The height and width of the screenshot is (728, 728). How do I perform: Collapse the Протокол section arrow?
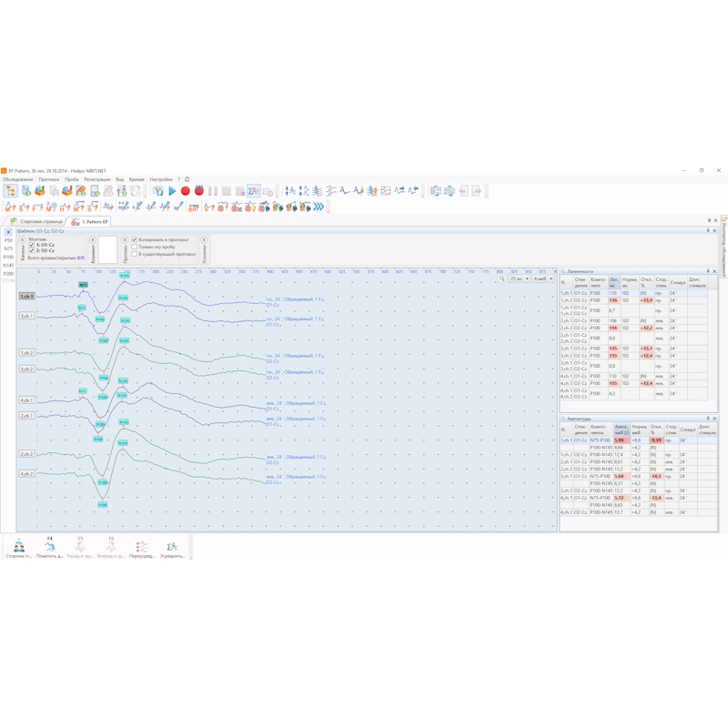point(125,239)
